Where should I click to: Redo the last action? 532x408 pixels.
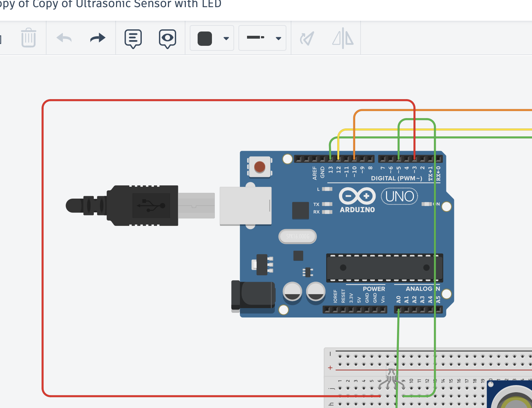point(98,38)
